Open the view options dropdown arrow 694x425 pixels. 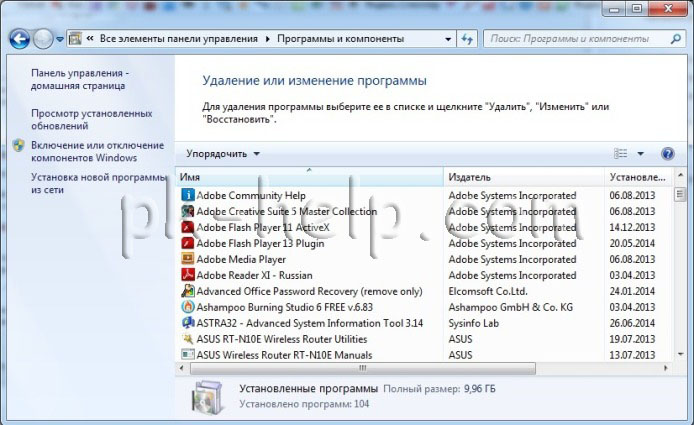coord(640,154)
